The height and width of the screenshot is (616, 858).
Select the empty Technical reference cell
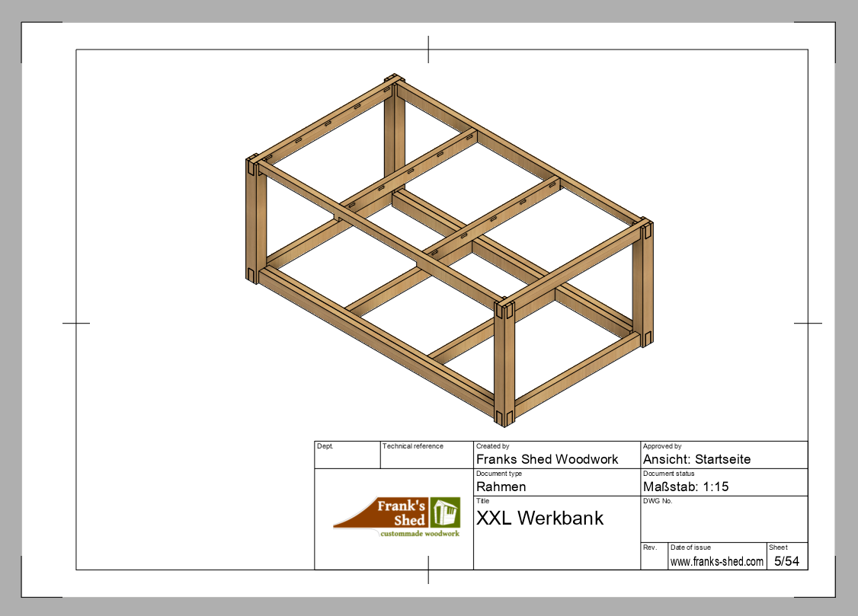pos(426,458)
